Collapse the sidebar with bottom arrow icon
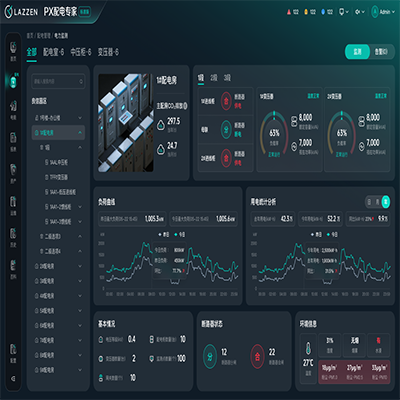The height and width of the screenshot is (400, 400). (13, 378)
